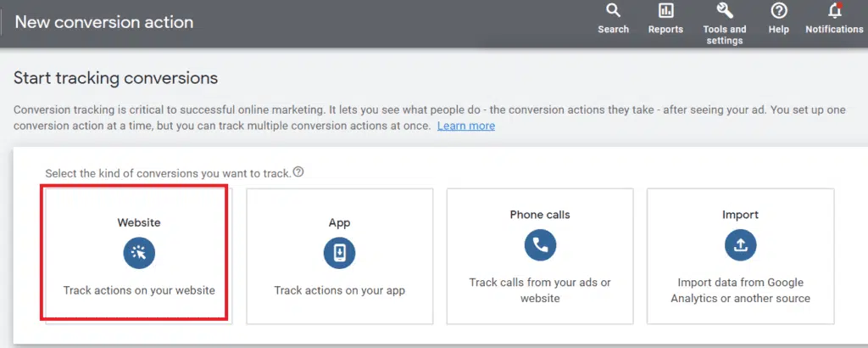This screenshot has width=868, height=348.
Task: Click the Search magnifying glass icon
Action: coord(613,11)
